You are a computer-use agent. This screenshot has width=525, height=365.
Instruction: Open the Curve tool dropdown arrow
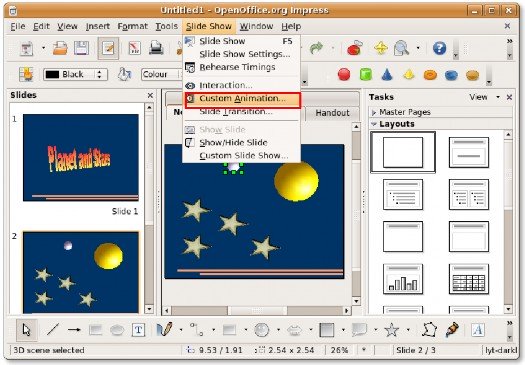click(x=181, y=330)
